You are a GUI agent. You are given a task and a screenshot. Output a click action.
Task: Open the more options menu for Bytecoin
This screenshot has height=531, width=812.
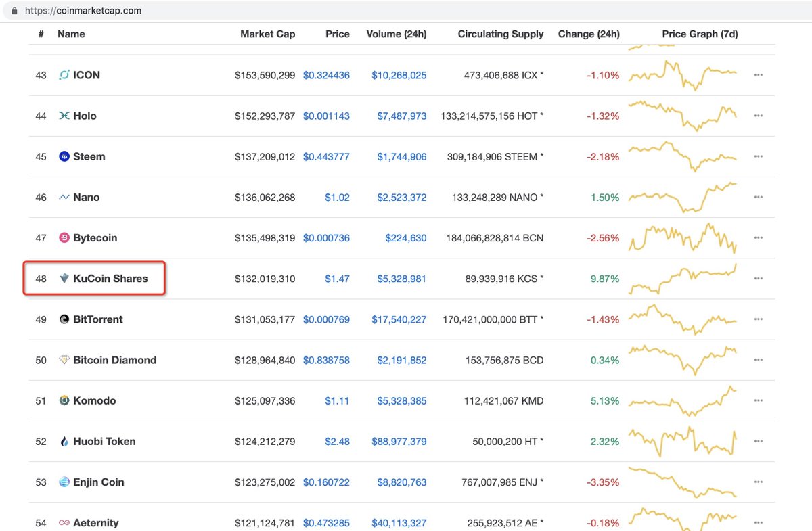[758, 237]
